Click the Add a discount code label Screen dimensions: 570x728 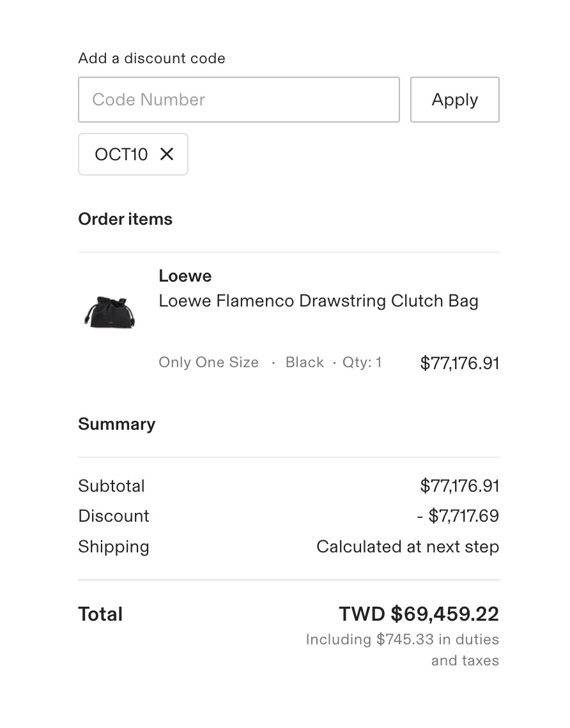pyautogui.click(x=151, y=59)
